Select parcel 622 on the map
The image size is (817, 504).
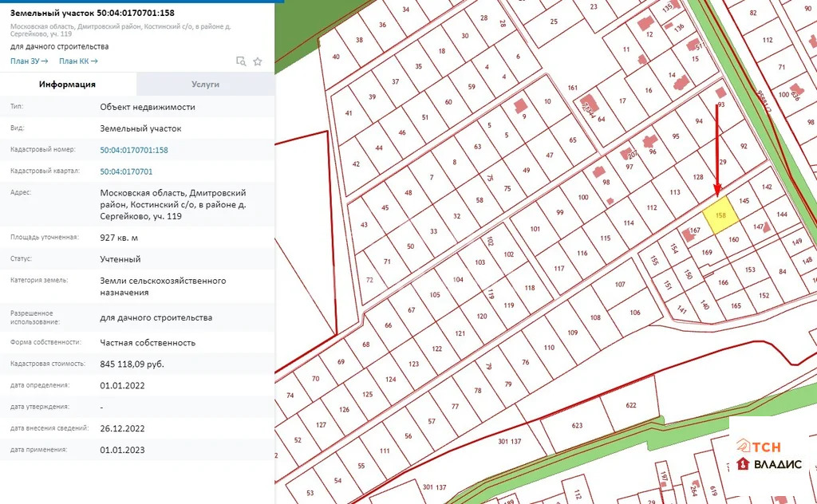(630, 405)
